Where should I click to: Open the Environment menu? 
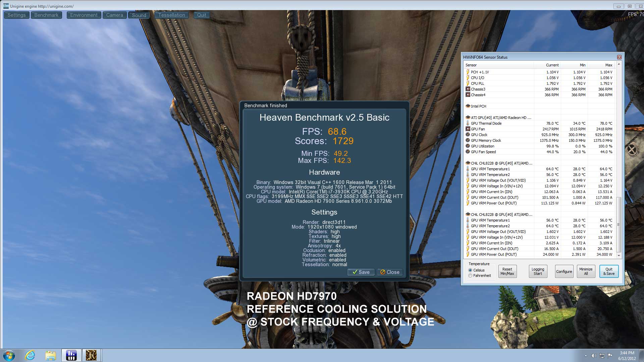click(x=84, y=15)
